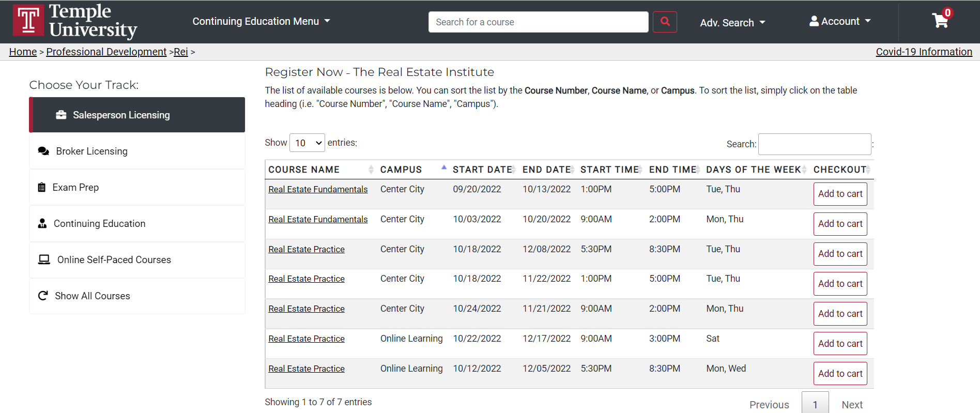The height and width of the screenshot is (413, 980).
Task: Open Real Estate Practice ending 11/22/2022
Action: point(307,279)
